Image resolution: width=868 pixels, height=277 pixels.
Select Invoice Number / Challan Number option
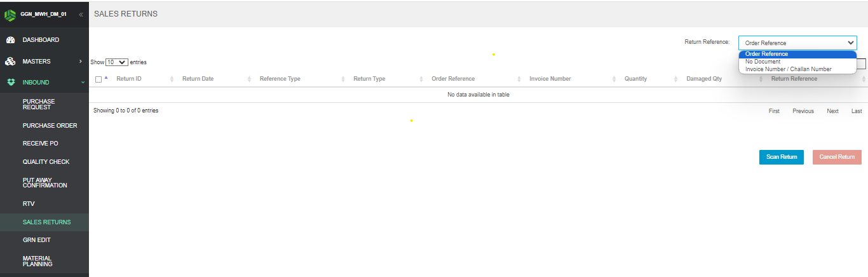tap(788, 69)
